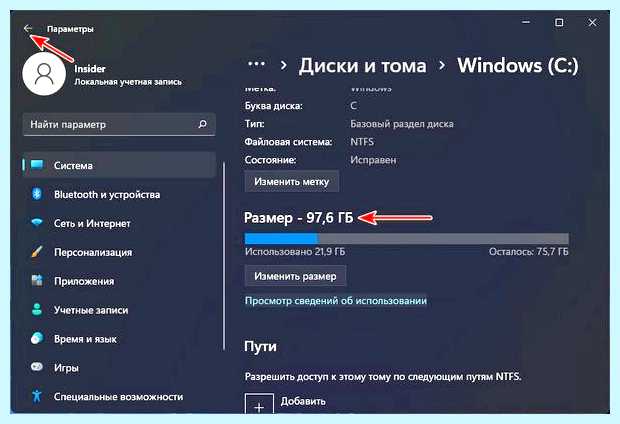The image size is (620, 424).
Task: Navigate to 'Диски и тома' breadcrumb
Action: (x=363, y=65)
